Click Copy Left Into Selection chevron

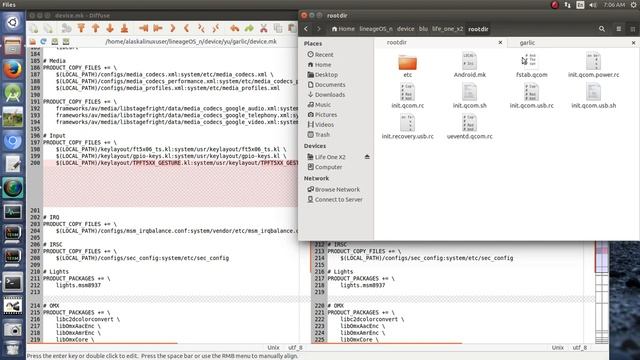(x=172, y=28)
